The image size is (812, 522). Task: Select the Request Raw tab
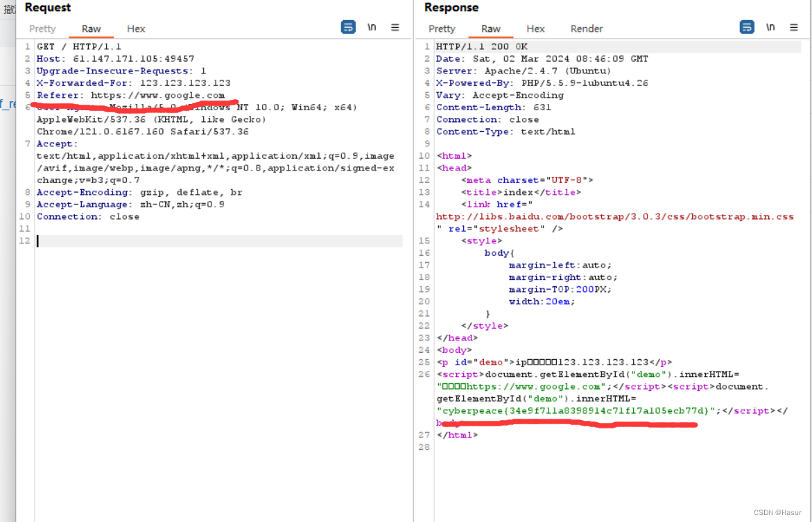click(x=91, y=28)
